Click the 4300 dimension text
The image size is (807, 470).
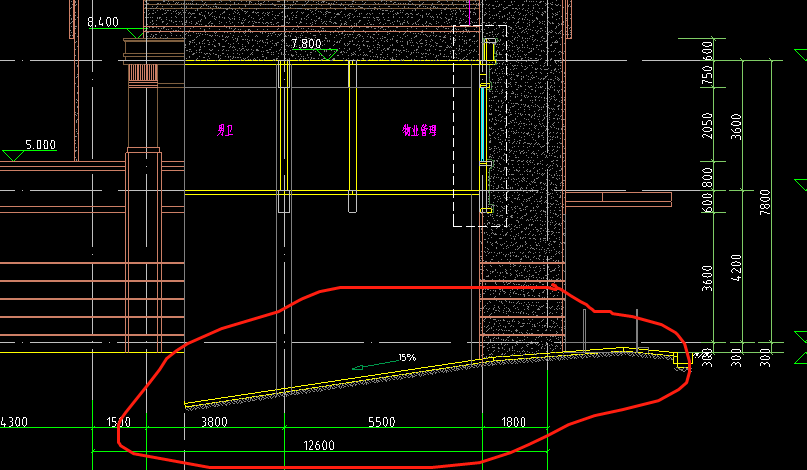pyautogui.click(x=14, y=423)
